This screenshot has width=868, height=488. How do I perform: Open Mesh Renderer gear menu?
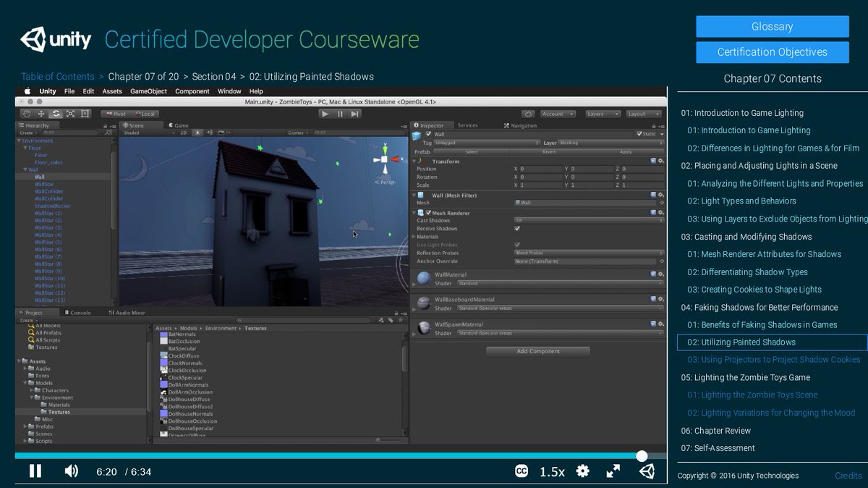pyautogui.click(x=661, y=213)
